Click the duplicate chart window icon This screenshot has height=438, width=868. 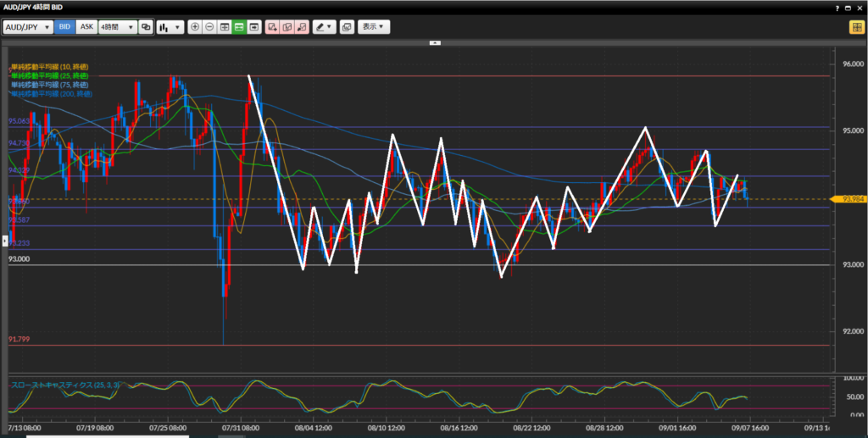point(346,27)
